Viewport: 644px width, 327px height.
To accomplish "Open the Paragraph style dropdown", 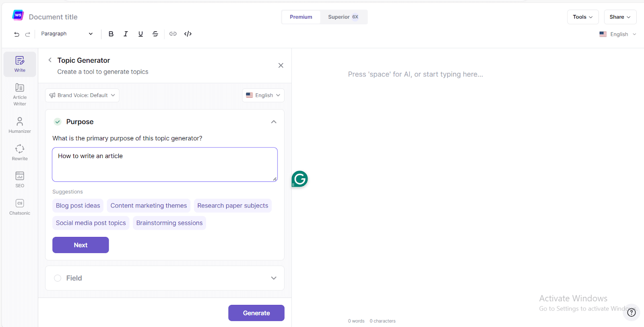I will pos(67,34).
